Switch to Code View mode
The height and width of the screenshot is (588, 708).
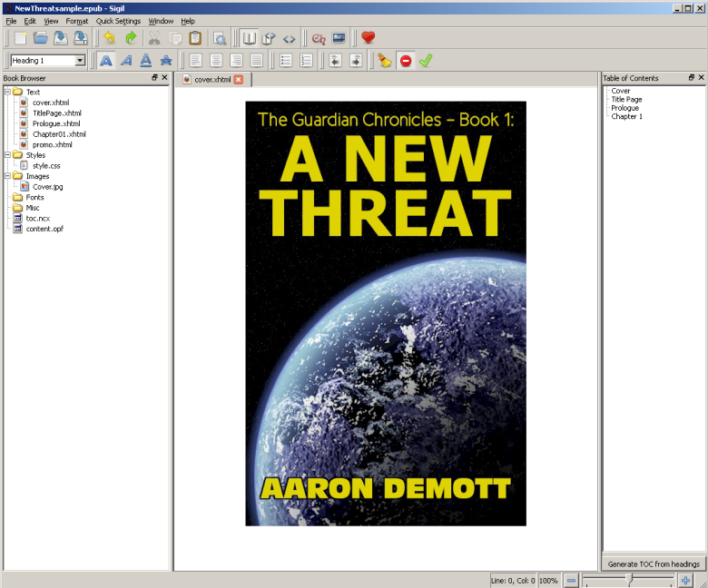(289, 38)
